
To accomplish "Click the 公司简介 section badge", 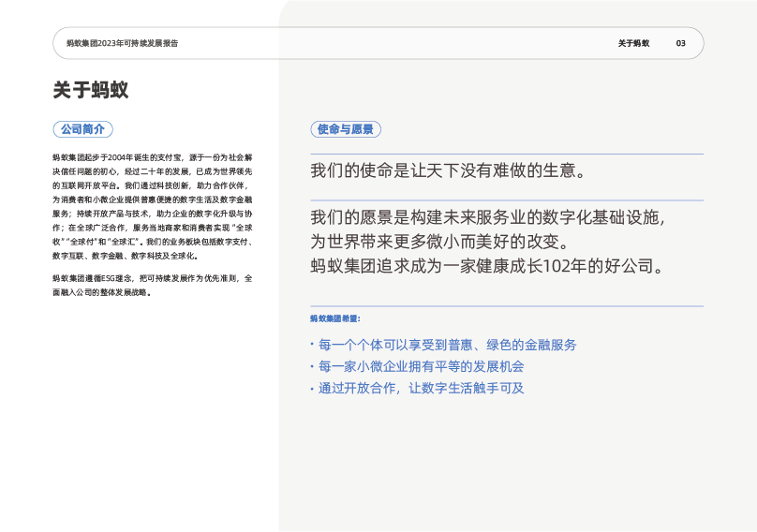I will point(82,129).
